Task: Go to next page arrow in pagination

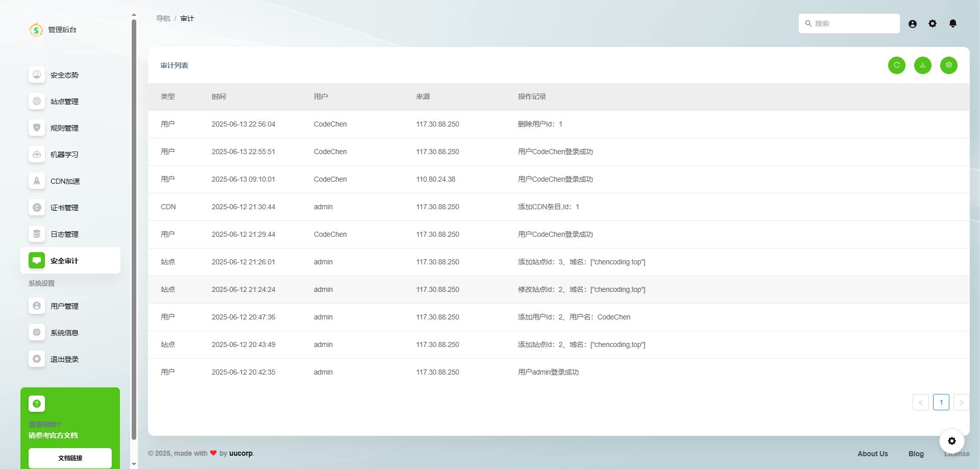Action: click(x=961, y=402)
